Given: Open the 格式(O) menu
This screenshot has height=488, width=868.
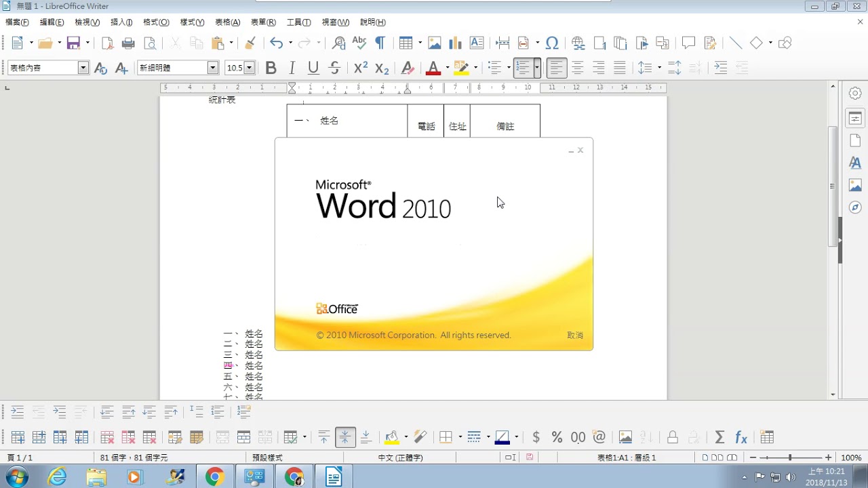Looking at the screenshot, I should 156,22.
